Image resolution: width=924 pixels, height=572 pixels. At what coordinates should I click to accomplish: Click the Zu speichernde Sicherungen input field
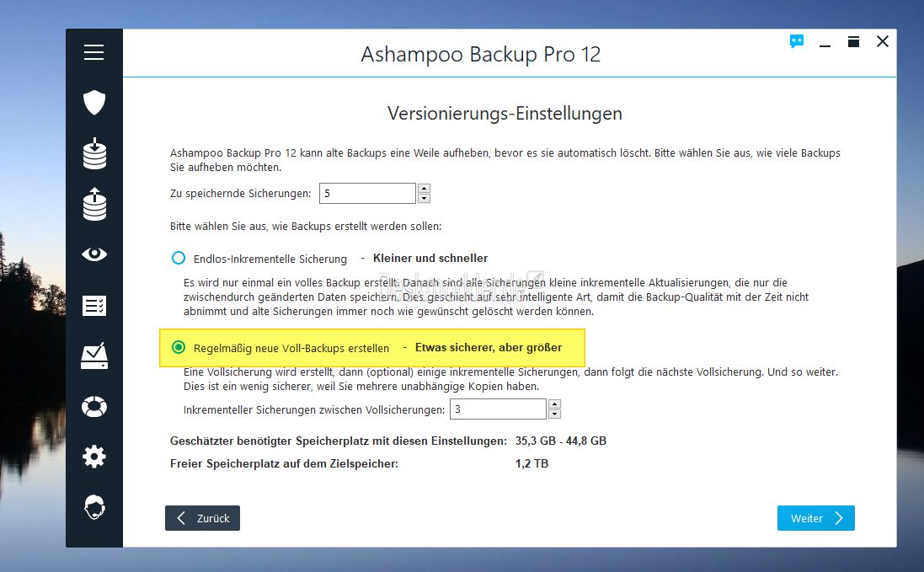[x=368, y=193]
